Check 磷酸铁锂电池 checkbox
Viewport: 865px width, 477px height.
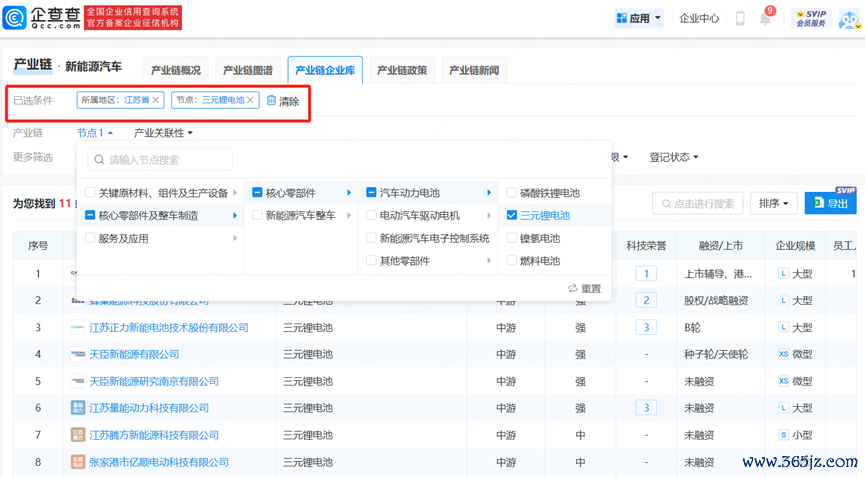pyautogui.click(x=512, y=192)
